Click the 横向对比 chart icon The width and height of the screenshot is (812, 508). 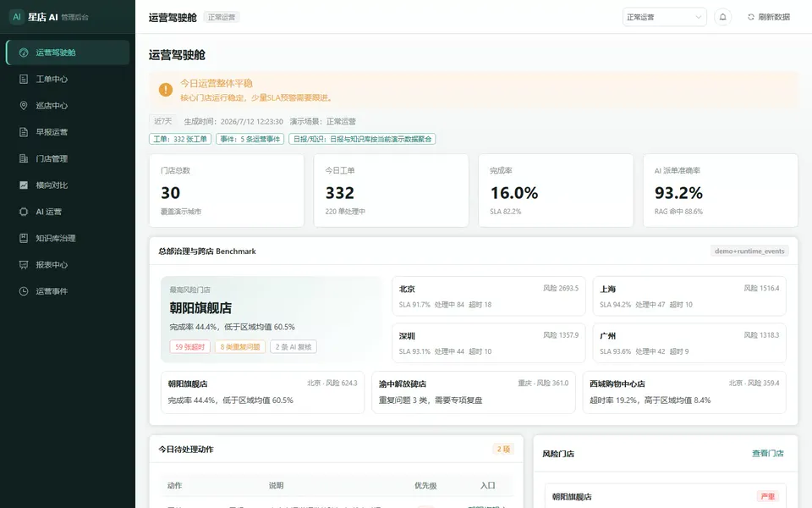24,185
